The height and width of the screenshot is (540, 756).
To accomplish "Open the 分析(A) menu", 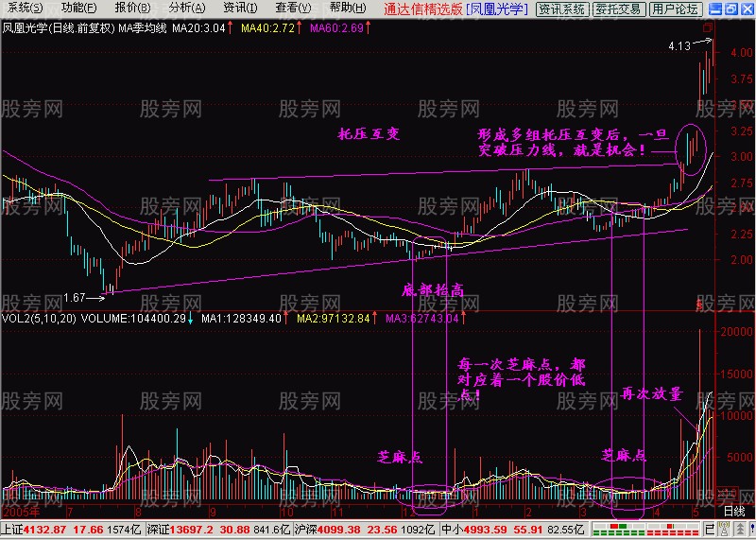I will 187,9.
